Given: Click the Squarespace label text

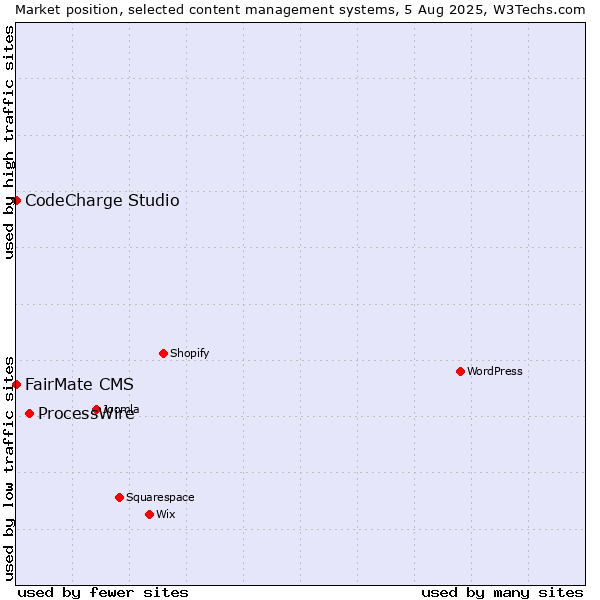Looking at the screenshot, I should [160, 497].
